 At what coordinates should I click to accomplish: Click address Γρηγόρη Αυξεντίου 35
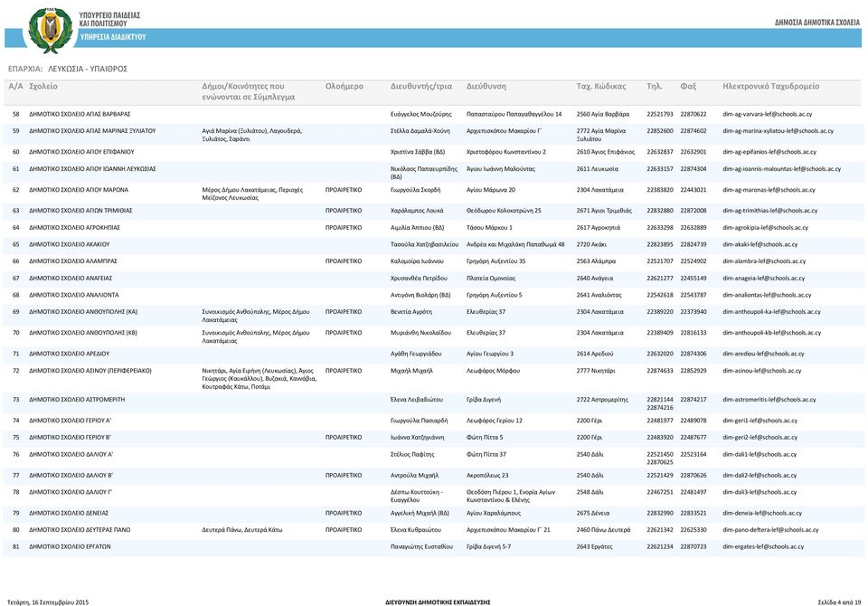(x=496, y=260)
